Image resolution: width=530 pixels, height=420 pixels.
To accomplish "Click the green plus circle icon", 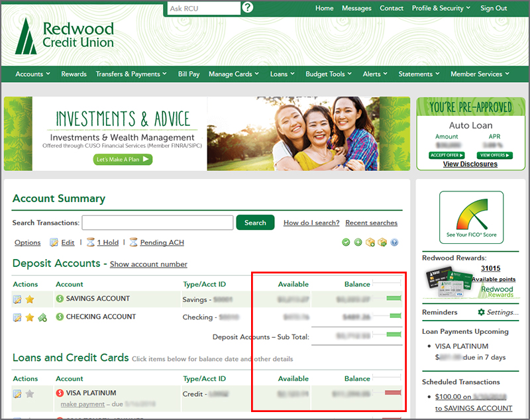I will 358,242.
